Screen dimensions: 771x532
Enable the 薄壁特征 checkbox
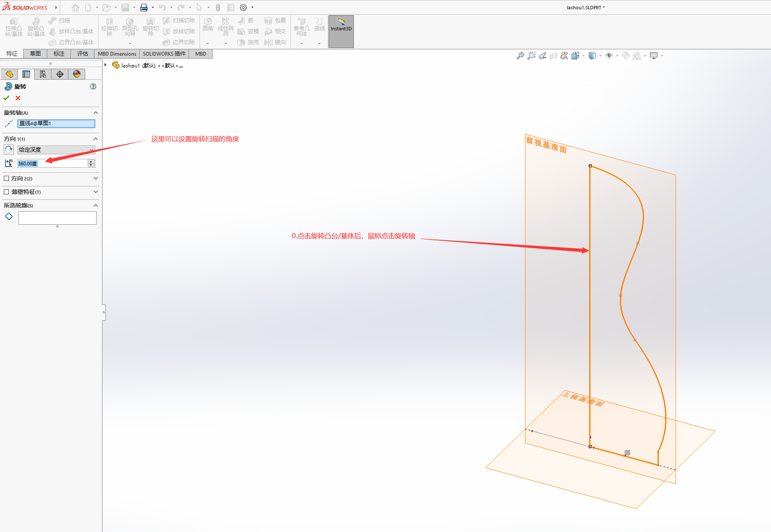pos(6,192)
